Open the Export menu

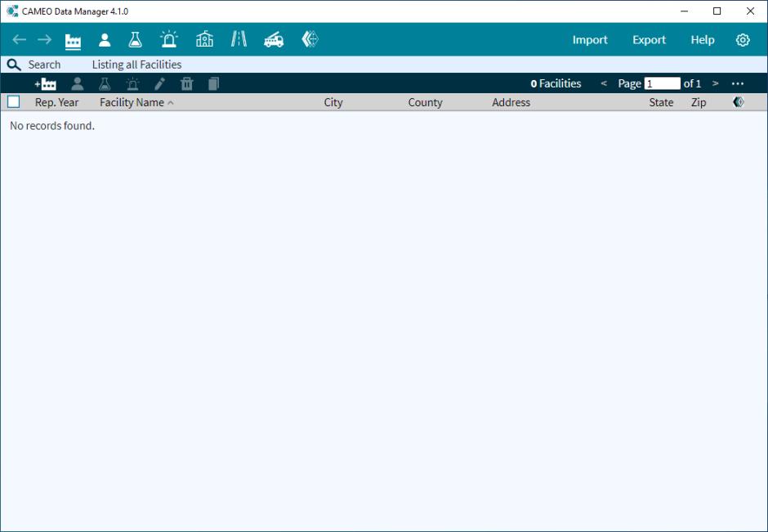[649, 40]
